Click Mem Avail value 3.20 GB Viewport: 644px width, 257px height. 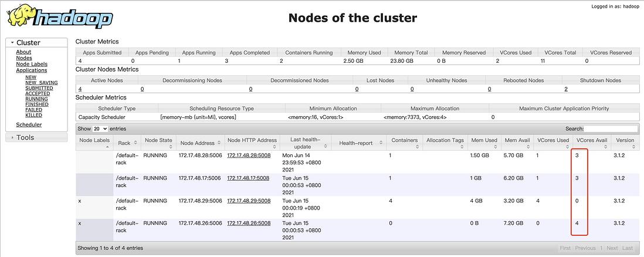513,201
